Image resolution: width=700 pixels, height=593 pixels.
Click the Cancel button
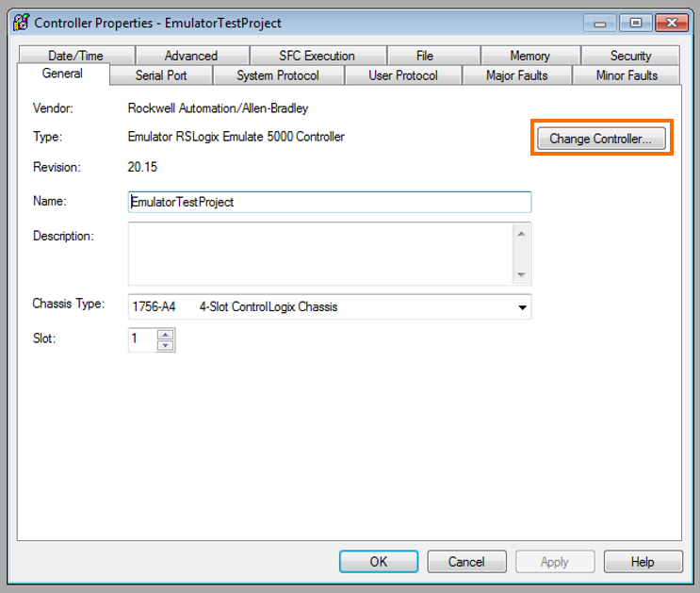(x=466, y=561)
